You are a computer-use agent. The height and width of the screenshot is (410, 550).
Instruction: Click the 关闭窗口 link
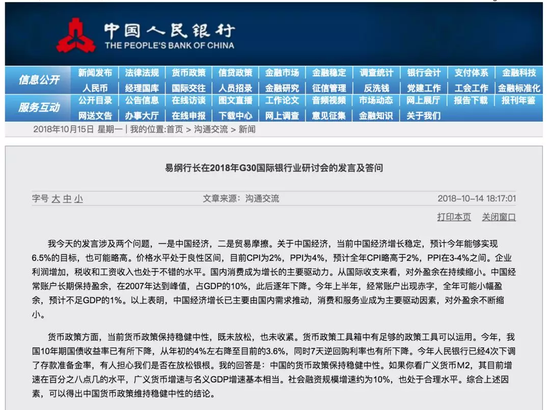click(x=499, y=217)
